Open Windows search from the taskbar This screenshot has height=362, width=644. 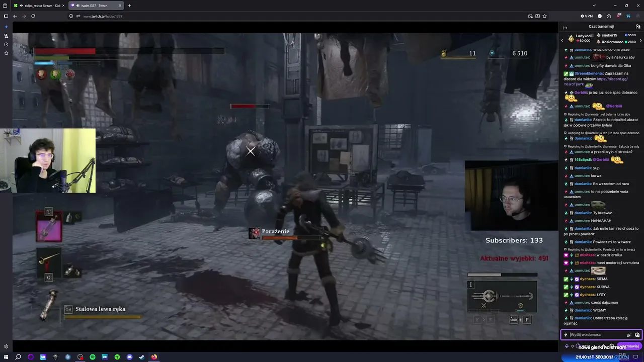[18, 357]
